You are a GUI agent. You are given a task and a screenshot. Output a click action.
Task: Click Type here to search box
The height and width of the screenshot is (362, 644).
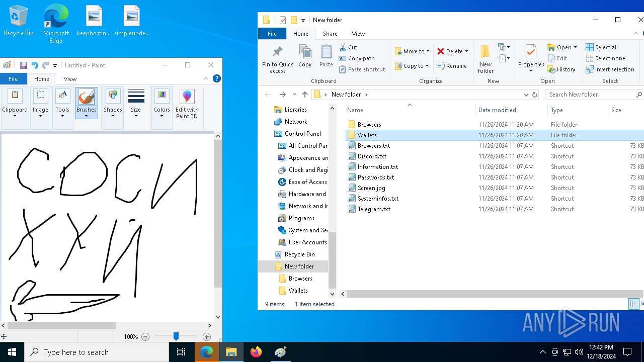97,352
